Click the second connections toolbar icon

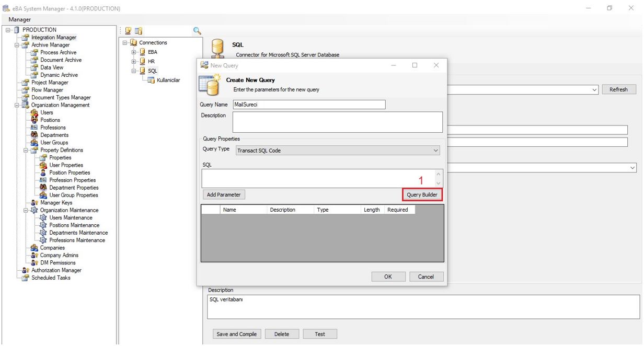tap(139, 31)
